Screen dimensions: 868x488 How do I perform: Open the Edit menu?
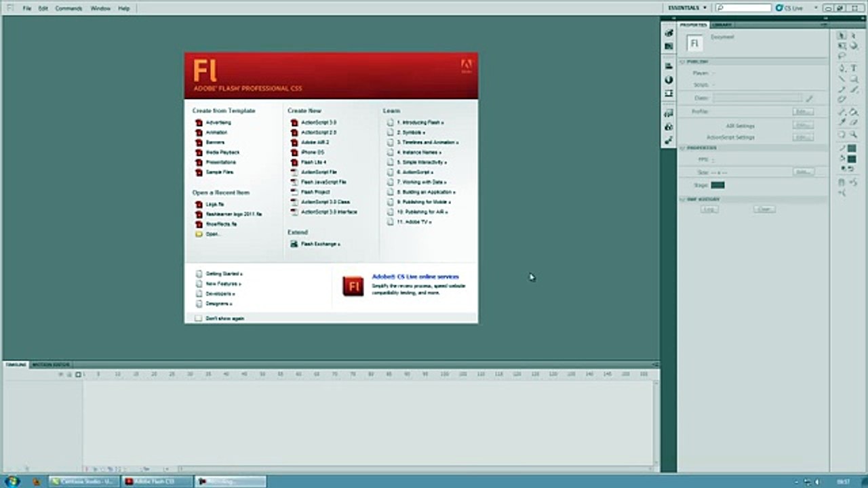click(x=43, y=8)
